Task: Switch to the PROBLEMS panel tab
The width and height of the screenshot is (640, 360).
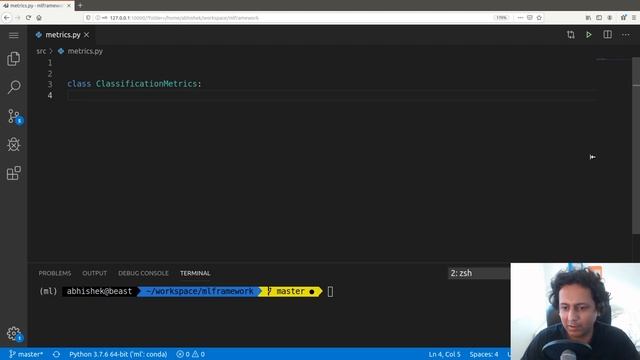Action: 55,273
